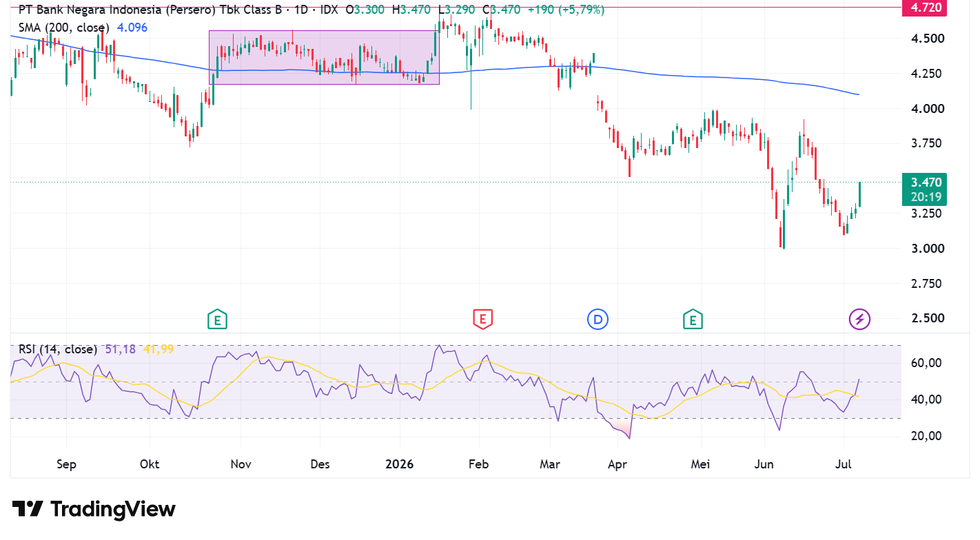
Task: Click the 3.470 current price label
Action: point(926,183)
